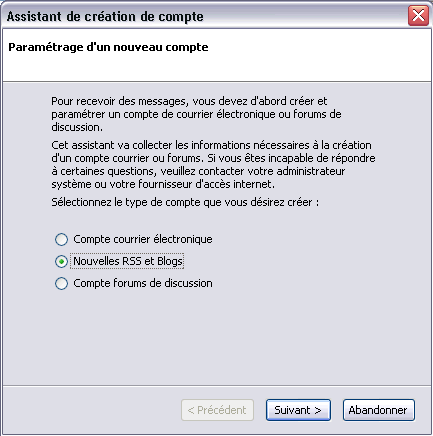The height and width of the screenshot is (436, 433).
Task: Go to next step with Suivant
Action: [298, 410]
